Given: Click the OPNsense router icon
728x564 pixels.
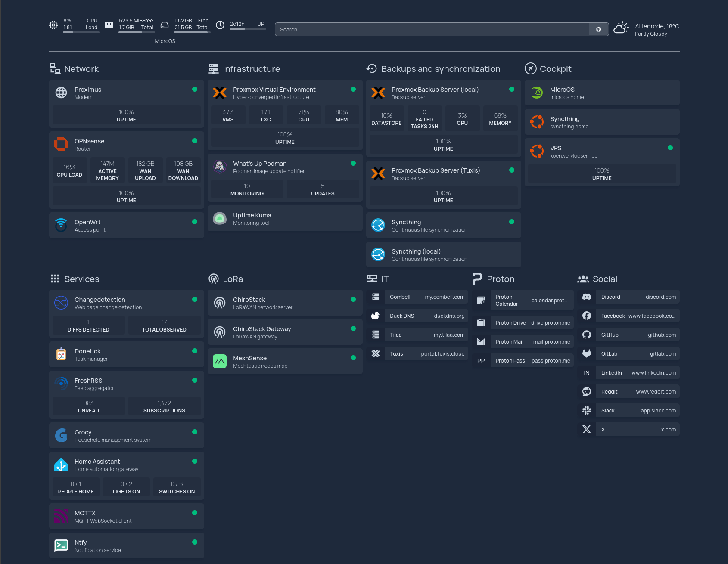Looking at the screenshot, I should [x=61, y=144].
